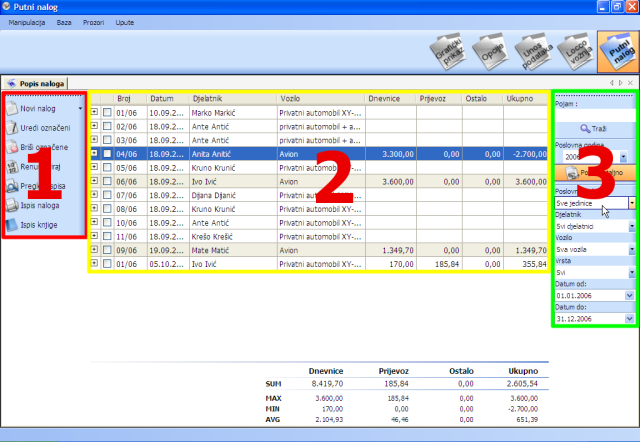This screenshot has width=640, height=442.
Task: Click next tab arrow in tab strip
Action: pos(621,83)
